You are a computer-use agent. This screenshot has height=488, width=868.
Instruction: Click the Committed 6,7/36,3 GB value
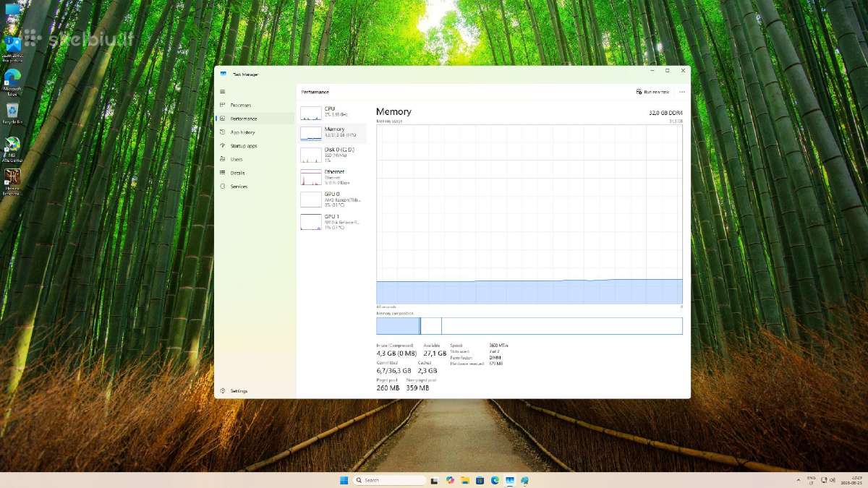click(393, 371)
